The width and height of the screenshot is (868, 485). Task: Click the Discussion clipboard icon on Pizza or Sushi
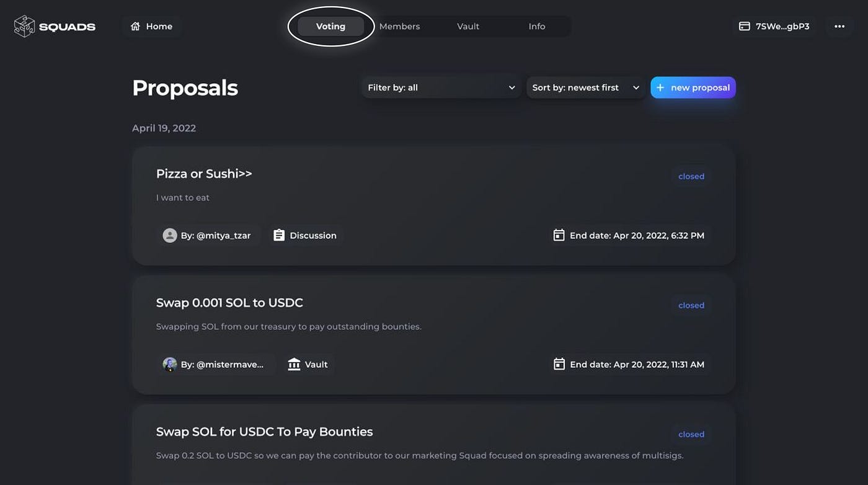[279, 235]
